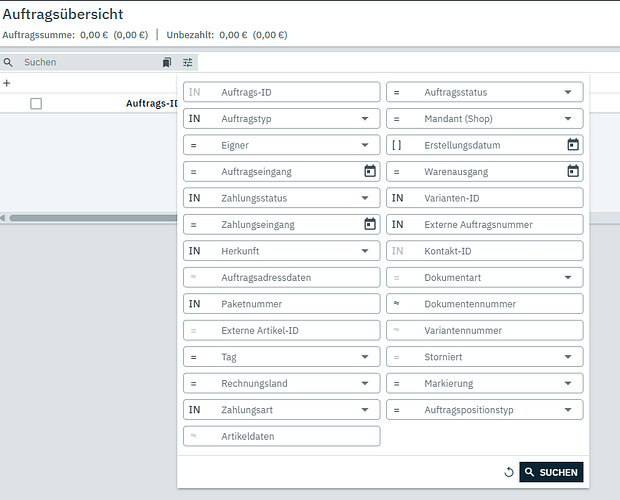Click the Auftragssumme total text
The width and height of the screenshot is (620, 500).
pyautogui.click(x=75, y=35)
